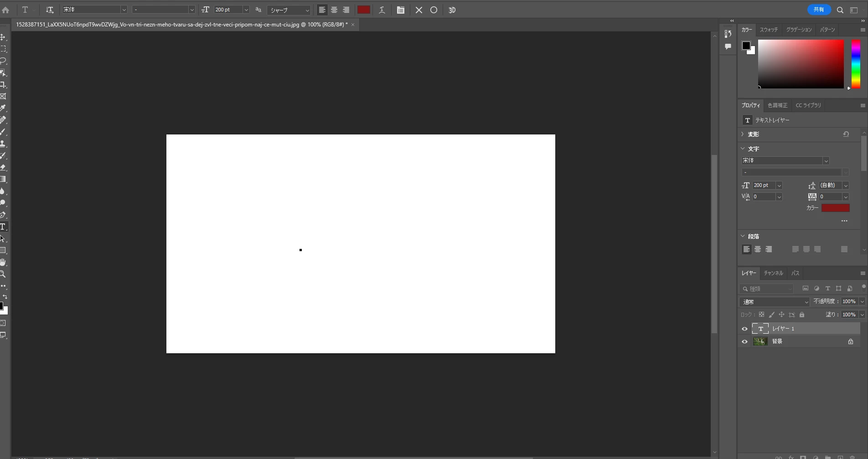Select the Eyedropper tool
The image size is (868, 459).
3,108
